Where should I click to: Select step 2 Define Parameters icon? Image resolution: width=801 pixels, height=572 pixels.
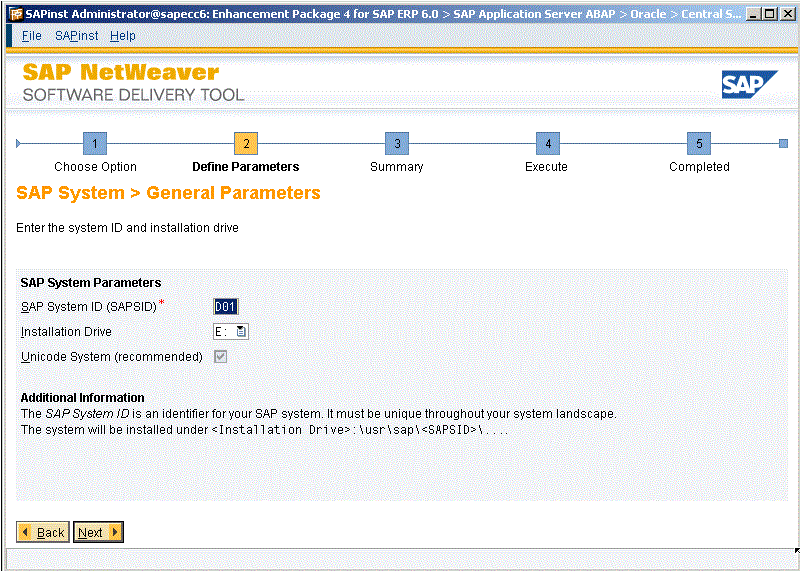click(246, 143)
